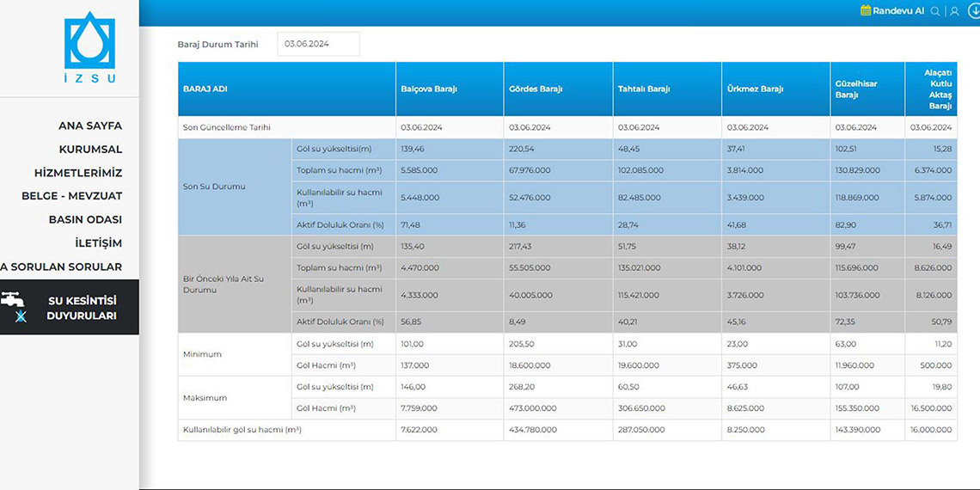Screen dimensions: 980x490
Task: Go to ANA SAYFA menu item
Action: (x=89, y=126)
